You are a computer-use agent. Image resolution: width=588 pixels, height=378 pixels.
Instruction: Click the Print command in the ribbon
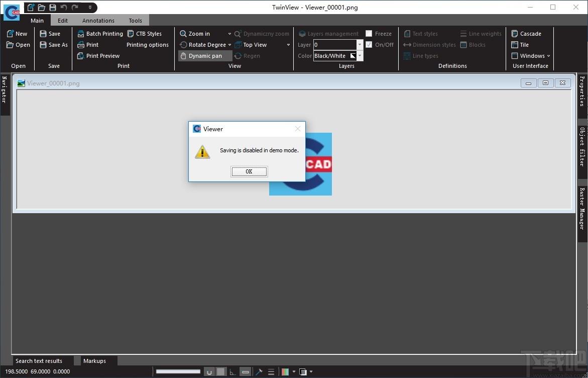pyautogui.click(x=88, y=45)
